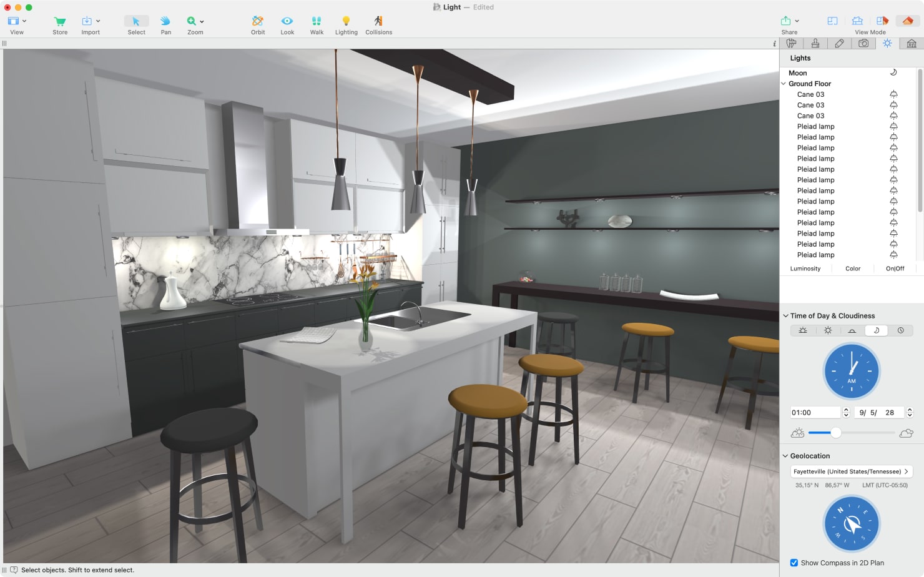The height and width of the screenshot is (577, 924).
Task: Click the analog clock face
Action: [x=852, y=372]
